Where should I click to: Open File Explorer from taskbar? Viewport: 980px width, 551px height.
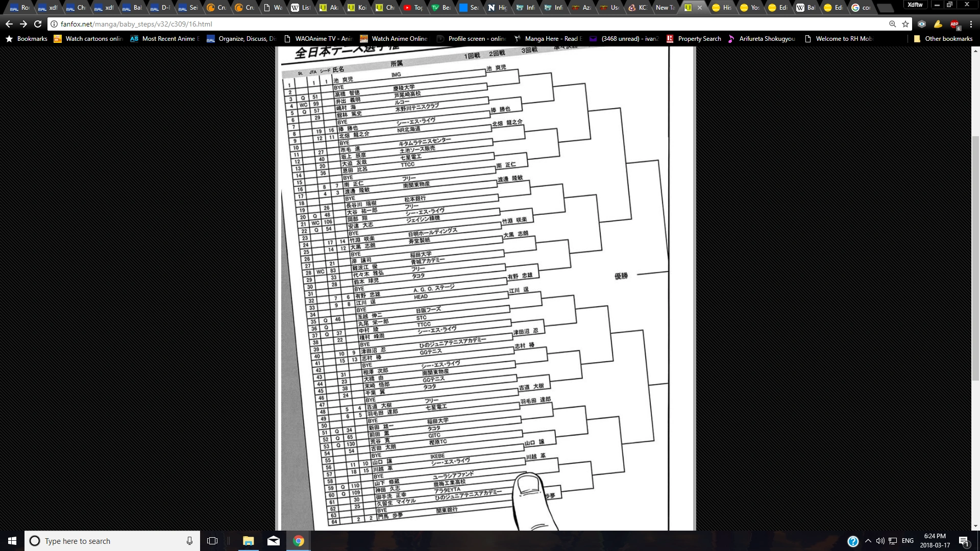pos(248,541)
